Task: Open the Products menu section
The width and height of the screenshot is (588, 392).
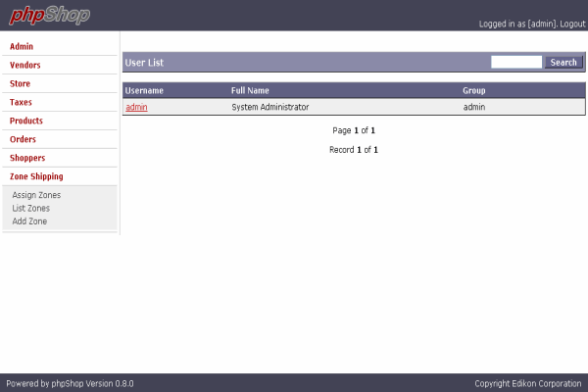Action: point(26,121)
